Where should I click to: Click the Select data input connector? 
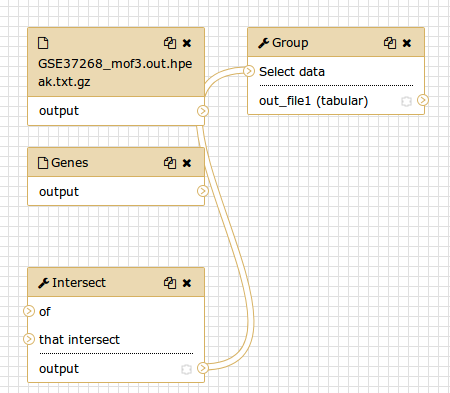coord(249,71)
